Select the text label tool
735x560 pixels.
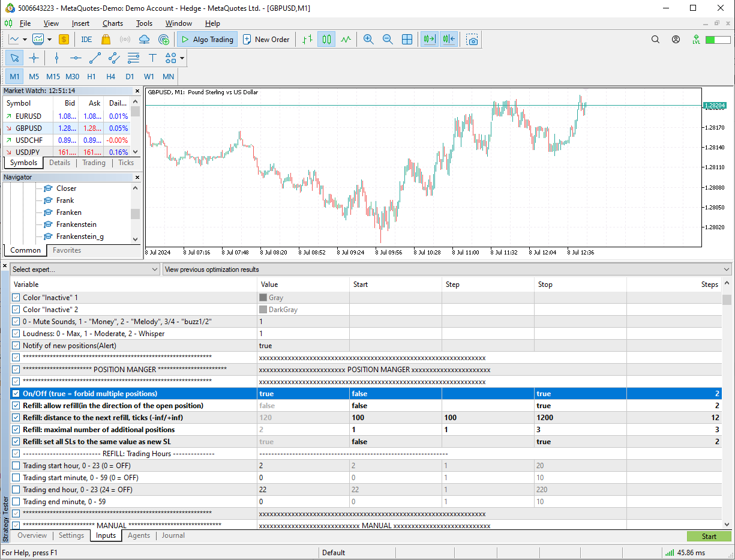[x=152, y=58]
